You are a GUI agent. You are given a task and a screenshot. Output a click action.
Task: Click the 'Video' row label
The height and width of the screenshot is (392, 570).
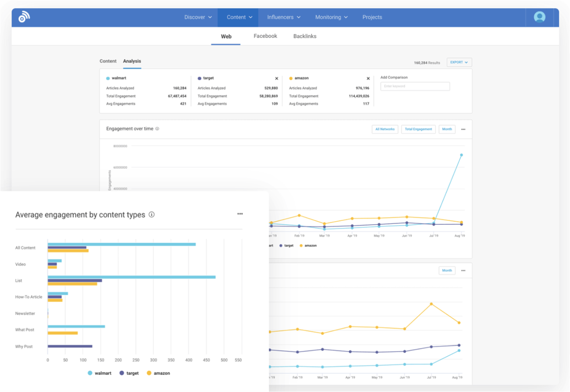coord(20,265)
